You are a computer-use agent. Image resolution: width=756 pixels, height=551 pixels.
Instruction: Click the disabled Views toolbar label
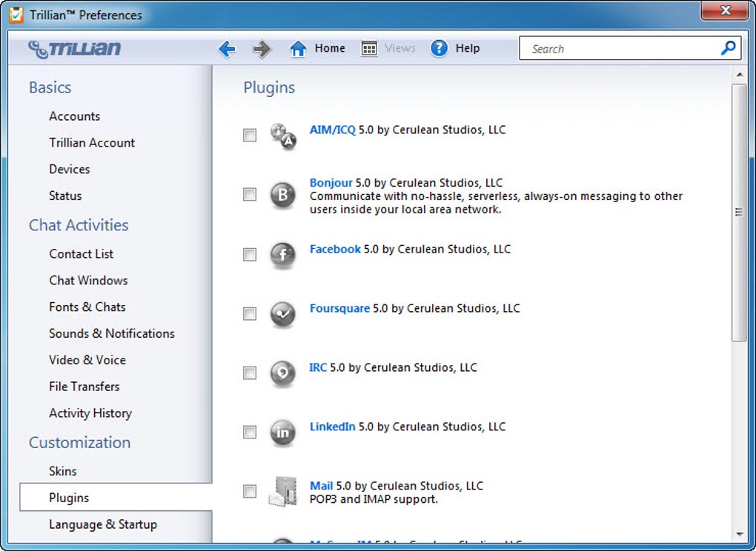tap(400, 48)
